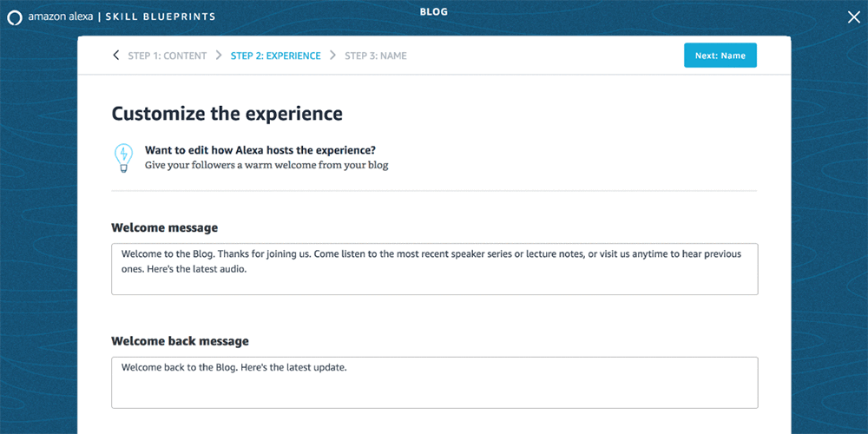Return to Step 1: Content
The width and height of the screenshot is (868, 434).
(168, 56)
